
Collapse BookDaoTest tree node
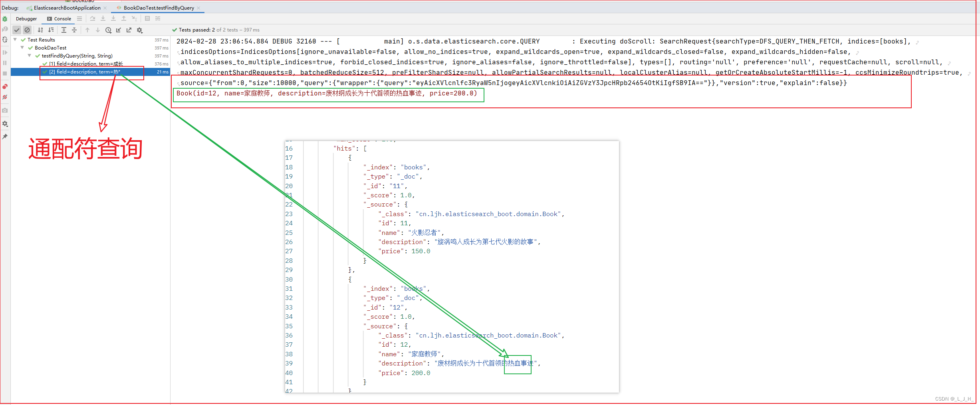point(22,48)
